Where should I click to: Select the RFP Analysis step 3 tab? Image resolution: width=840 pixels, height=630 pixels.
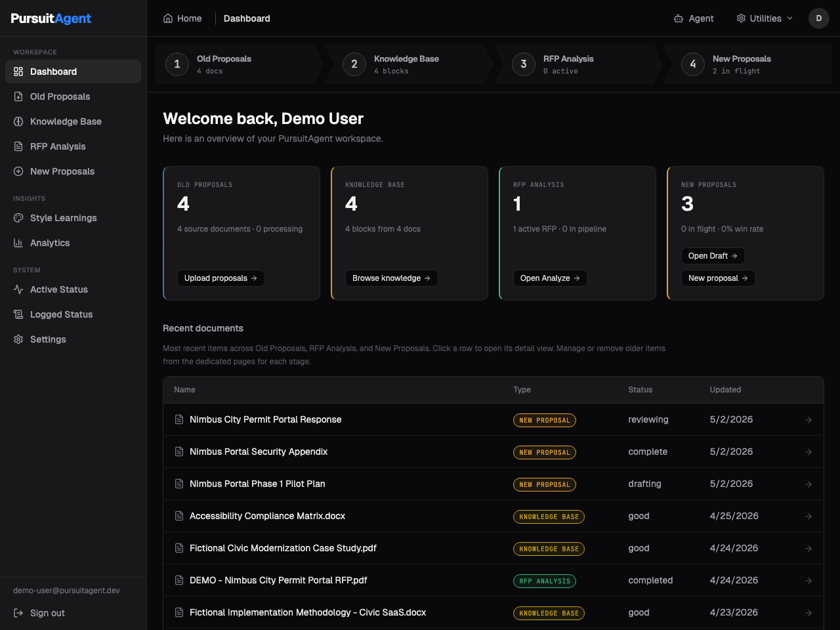[x=578, y=64]
